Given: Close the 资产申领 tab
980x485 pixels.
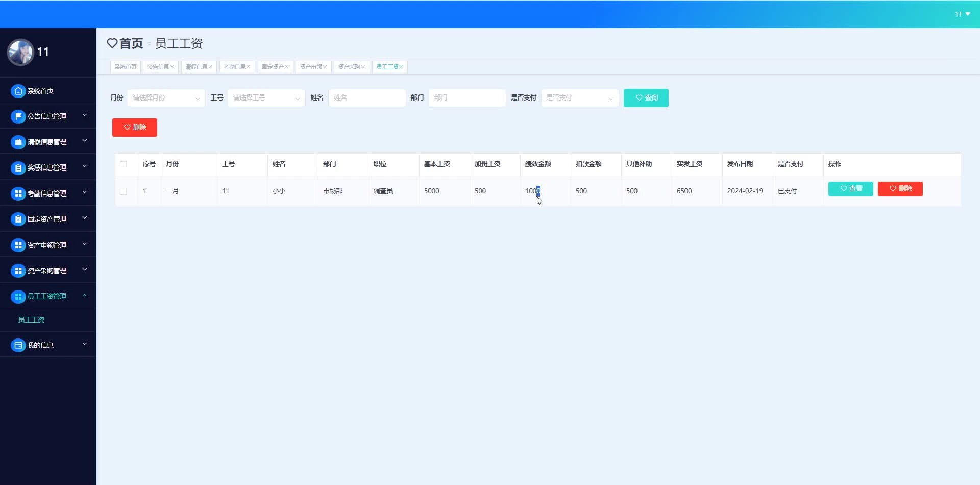Looking at the screenshot, I should [325, 67].
